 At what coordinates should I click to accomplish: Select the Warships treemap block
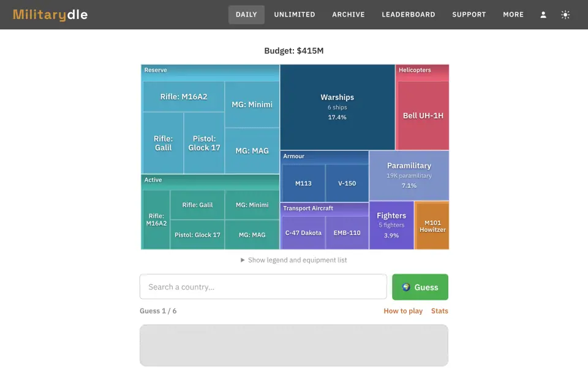(337, 107)
